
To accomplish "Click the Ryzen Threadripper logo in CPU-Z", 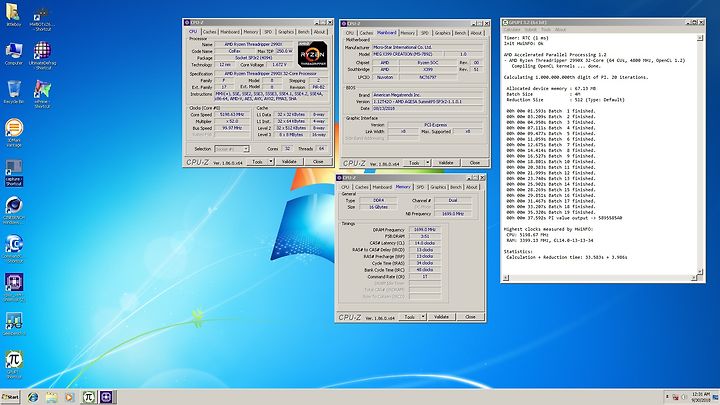I will [x=313, y=54].
